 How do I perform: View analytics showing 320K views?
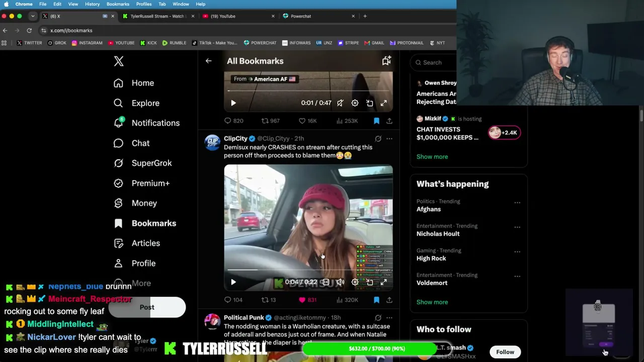click(347, 300)
